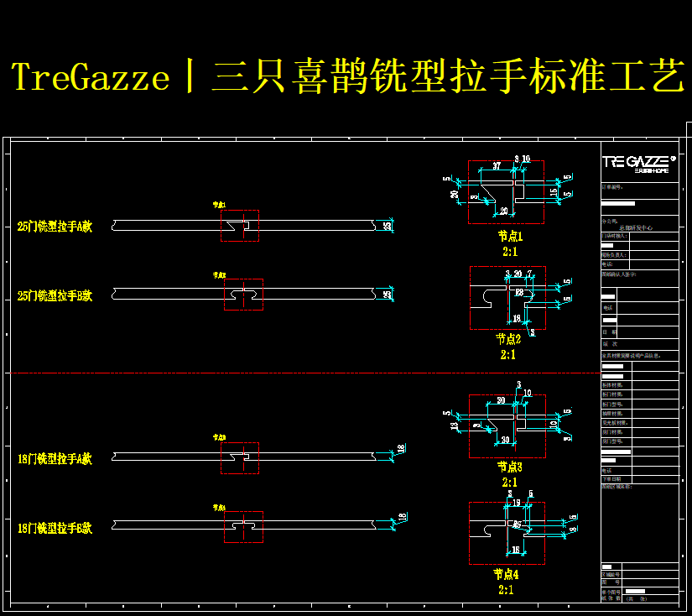
Task: Click the "19" dimension in 节点4 detail
Action: click(x=517, y=503)
